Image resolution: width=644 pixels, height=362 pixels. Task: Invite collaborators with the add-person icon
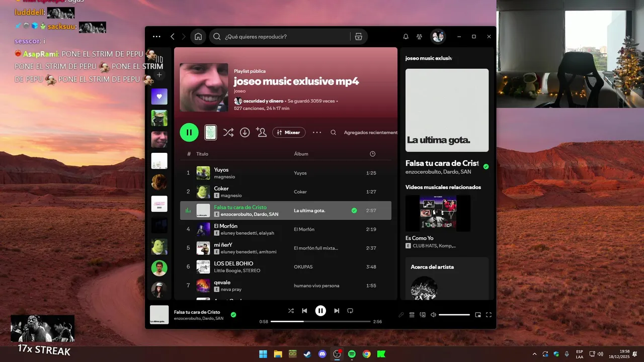(261, 132)
